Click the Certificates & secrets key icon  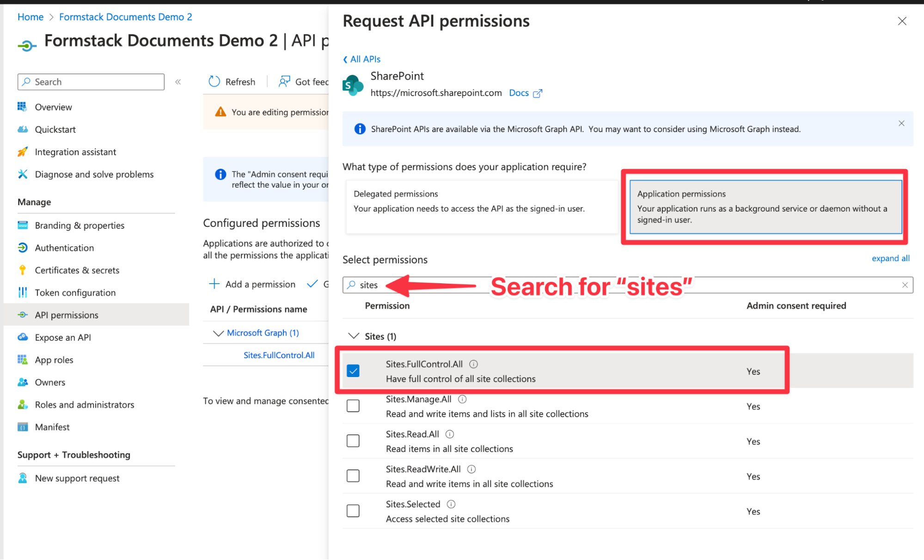tap(22, 270)
